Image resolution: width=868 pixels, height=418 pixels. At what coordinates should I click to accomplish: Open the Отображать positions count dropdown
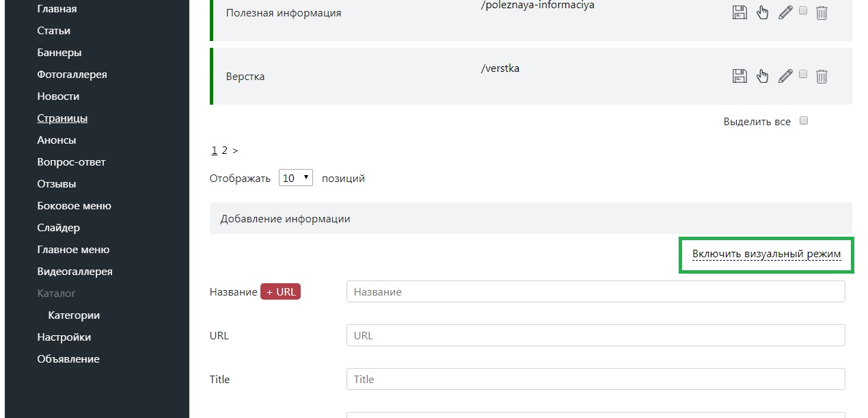(295, 178)
